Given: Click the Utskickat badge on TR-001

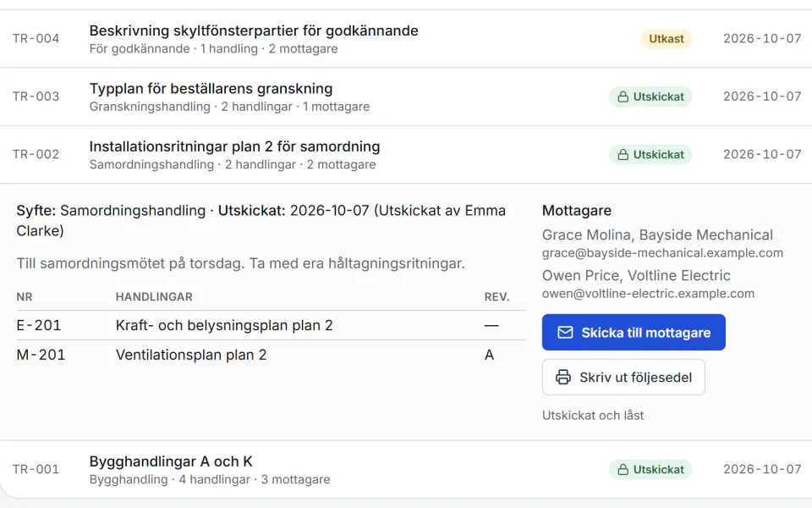Looking at the screenshot, I should 650,470.
